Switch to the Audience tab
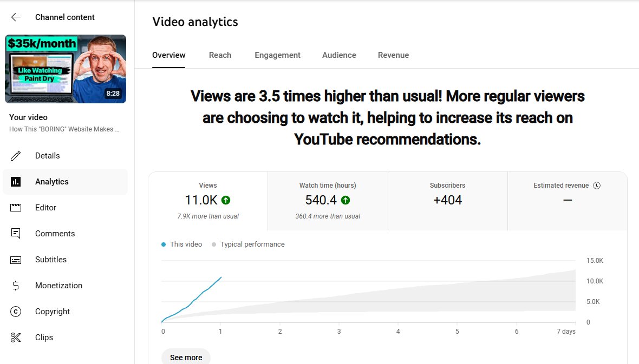639x364 pixels. coord(339,55)
